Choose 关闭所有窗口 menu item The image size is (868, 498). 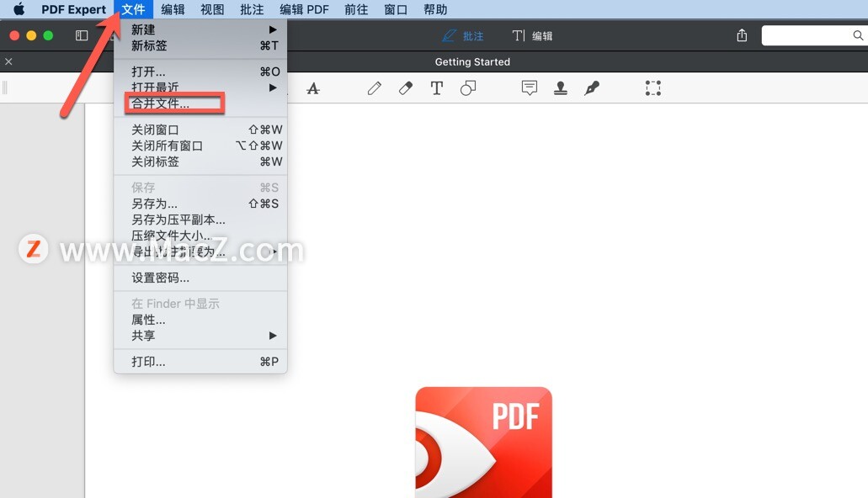coord(200,146)
